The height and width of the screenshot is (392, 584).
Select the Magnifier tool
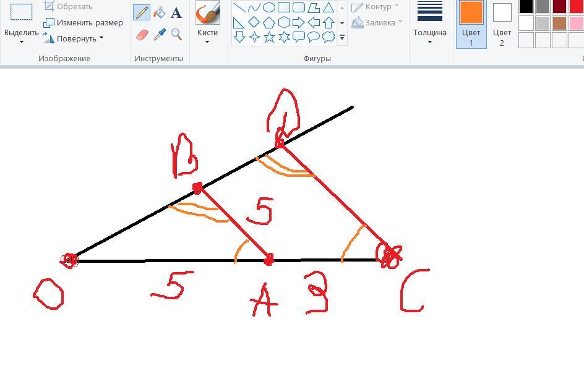coord(176,35)
